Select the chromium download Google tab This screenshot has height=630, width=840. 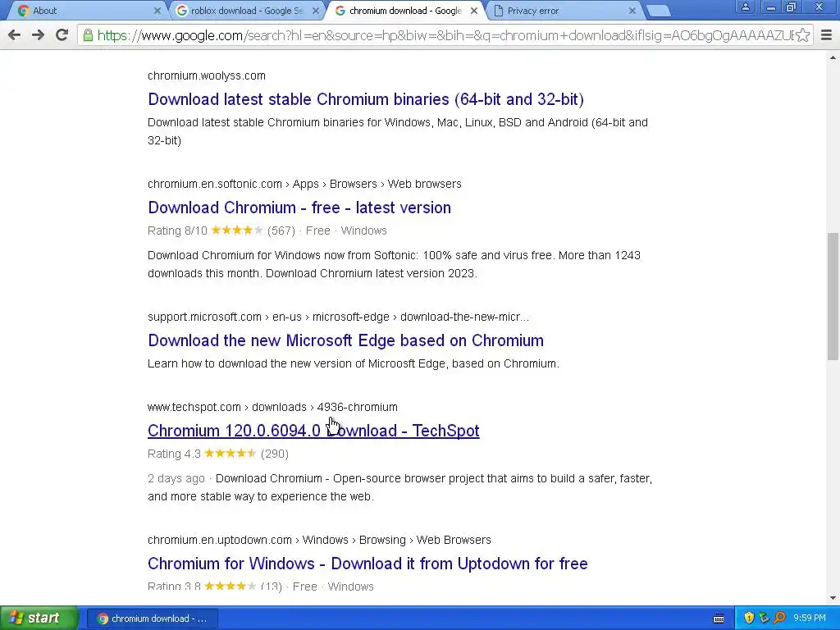(404, 11)
